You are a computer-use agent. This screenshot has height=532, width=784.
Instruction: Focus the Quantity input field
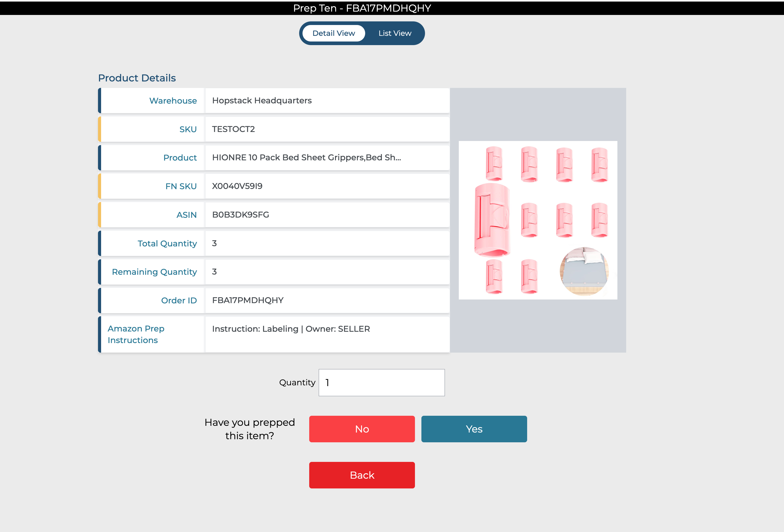(x=381, y=383)
